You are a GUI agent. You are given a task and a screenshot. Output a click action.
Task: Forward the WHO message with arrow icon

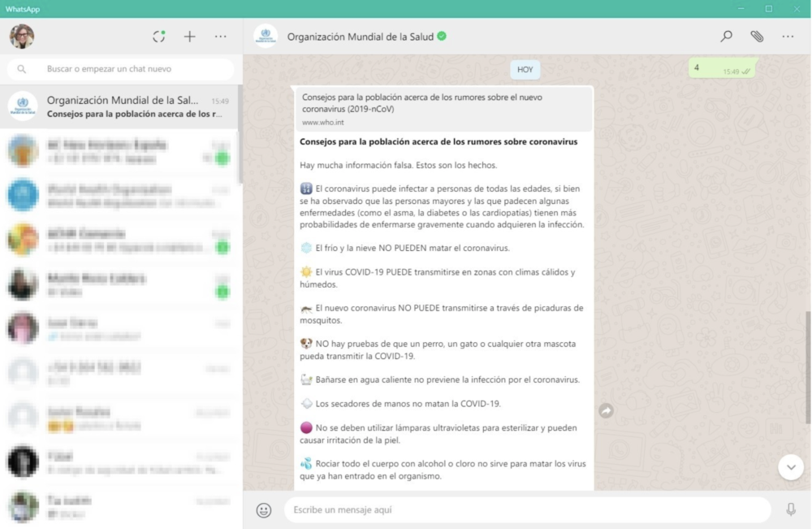click(606, 411)
